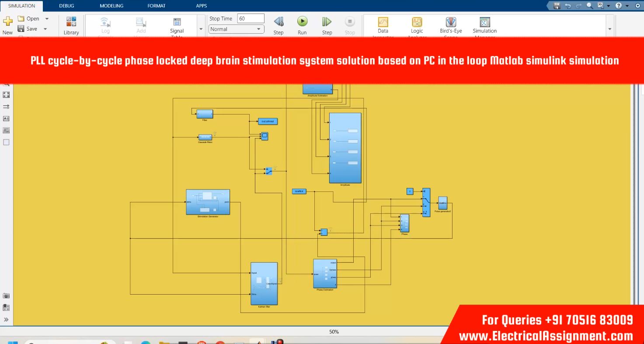Screen dimensions: 644x344
Task: Launch the Data Inspector
Action: point(383,22)
